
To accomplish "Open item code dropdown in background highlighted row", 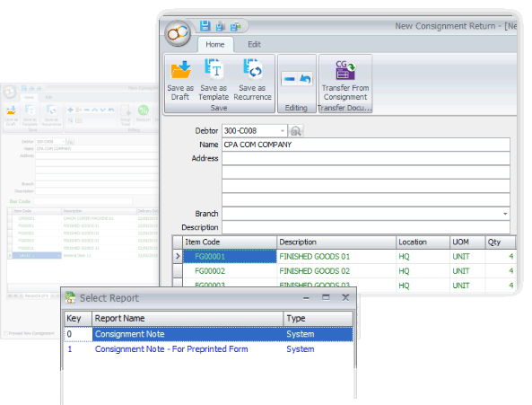I will point(59,256).
